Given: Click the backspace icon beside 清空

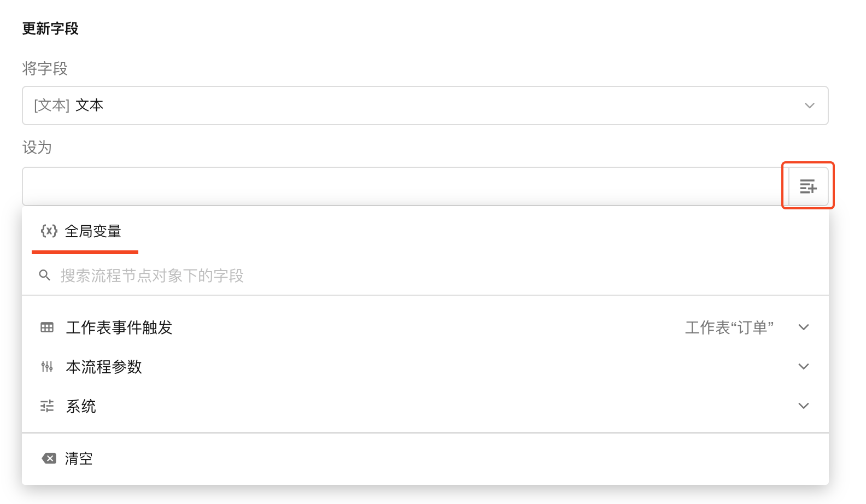Looking at the screenshot, I should click(x=49, y=458).
